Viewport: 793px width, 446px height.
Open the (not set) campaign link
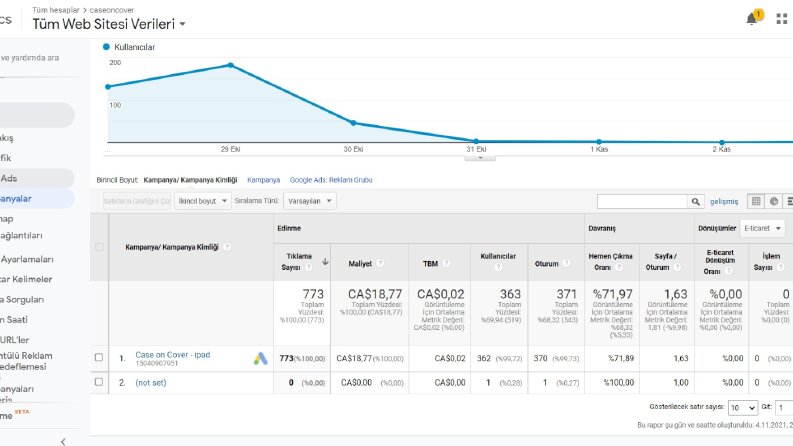151,383
